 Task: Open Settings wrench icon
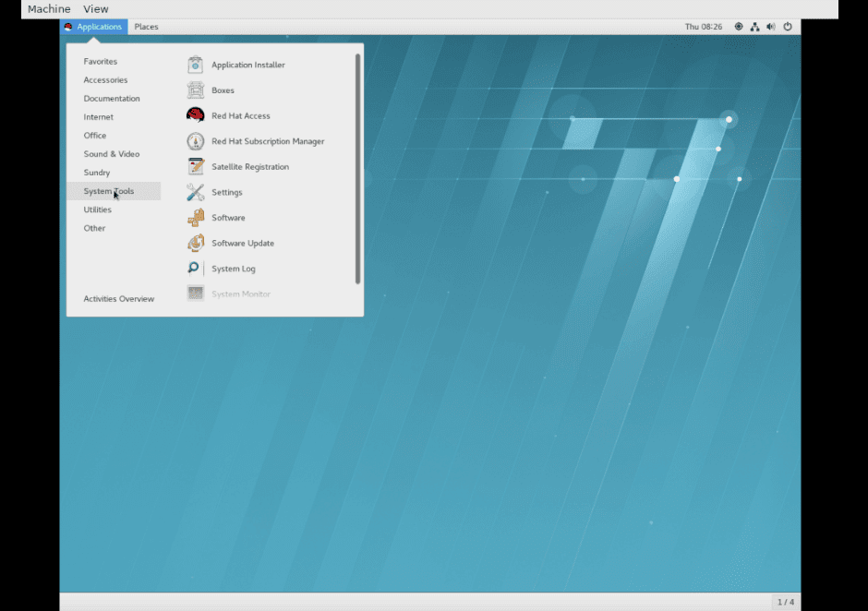[x=196, y=193]
